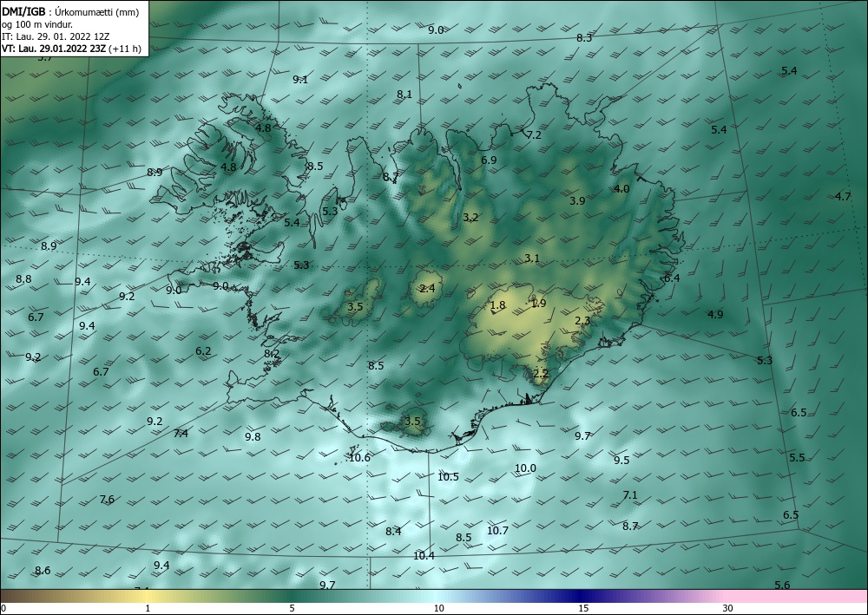Select the 10.4 value near the bottom
Screen dimensions: 868x615
pyautogui.click(x=424, y=556)
